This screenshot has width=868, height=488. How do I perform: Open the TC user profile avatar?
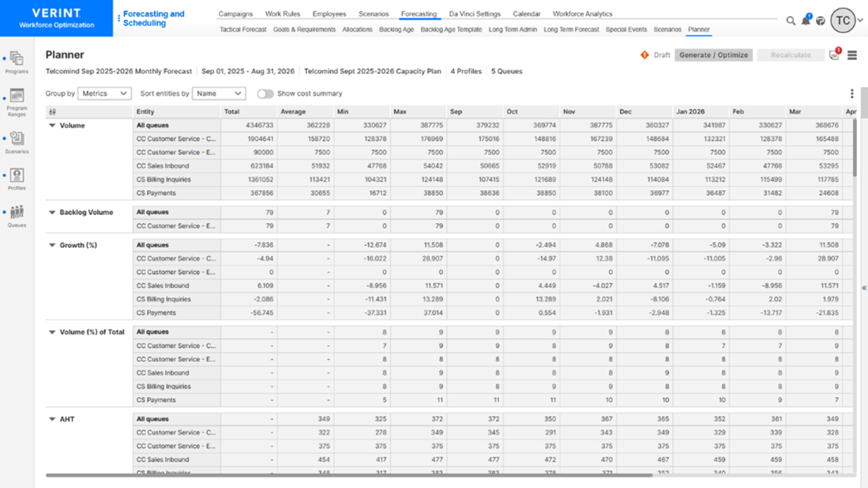[x=843, y=20]
